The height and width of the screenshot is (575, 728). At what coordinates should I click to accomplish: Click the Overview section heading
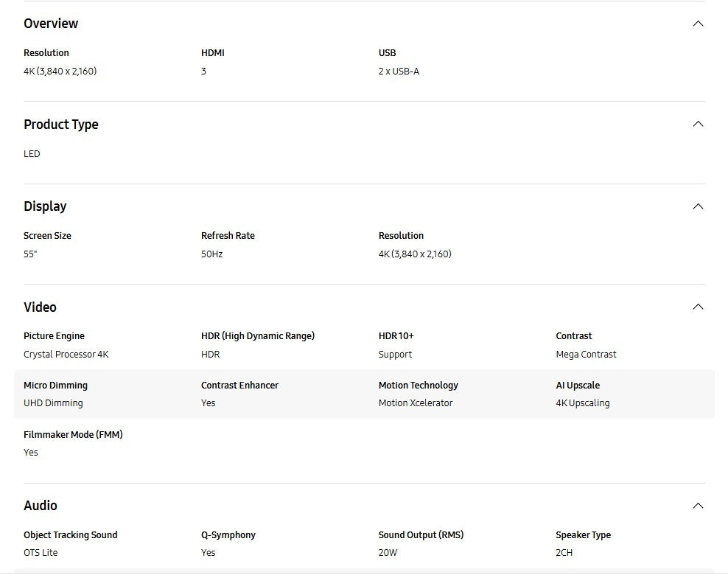(x=51, y=24)
